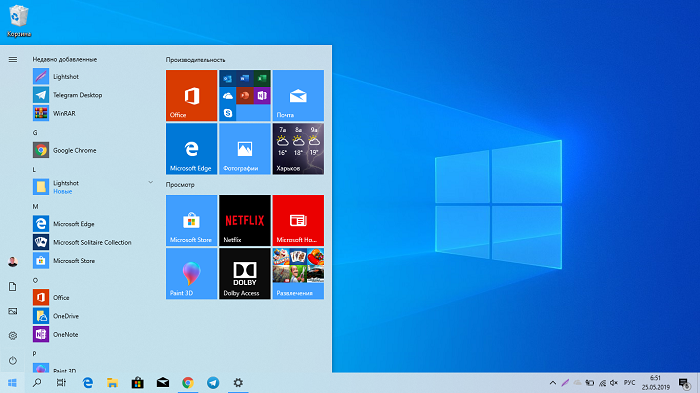Open taskbar Search magnifier

pyautogui.click(x=37, y=383)
